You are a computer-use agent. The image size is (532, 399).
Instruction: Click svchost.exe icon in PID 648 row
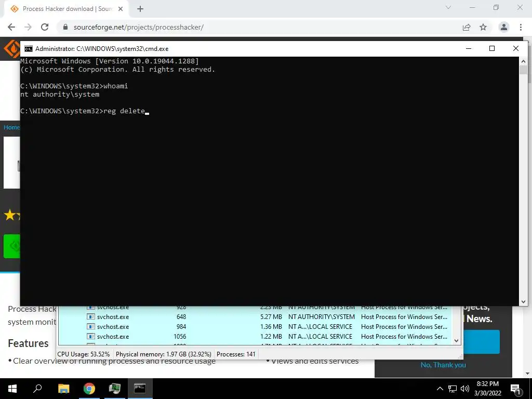point(90,316)
